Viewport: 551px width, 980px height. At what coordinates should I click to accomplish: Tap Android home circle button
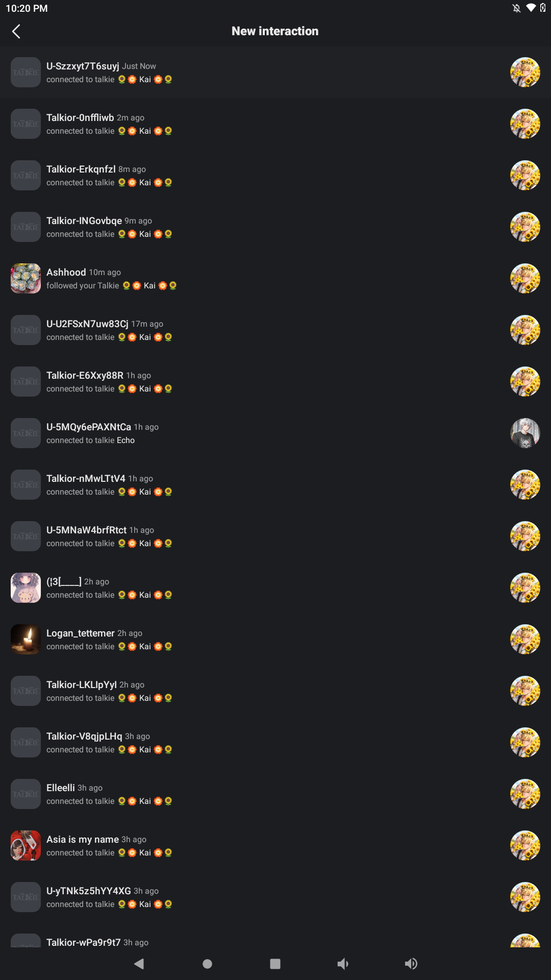pos(207,964)
